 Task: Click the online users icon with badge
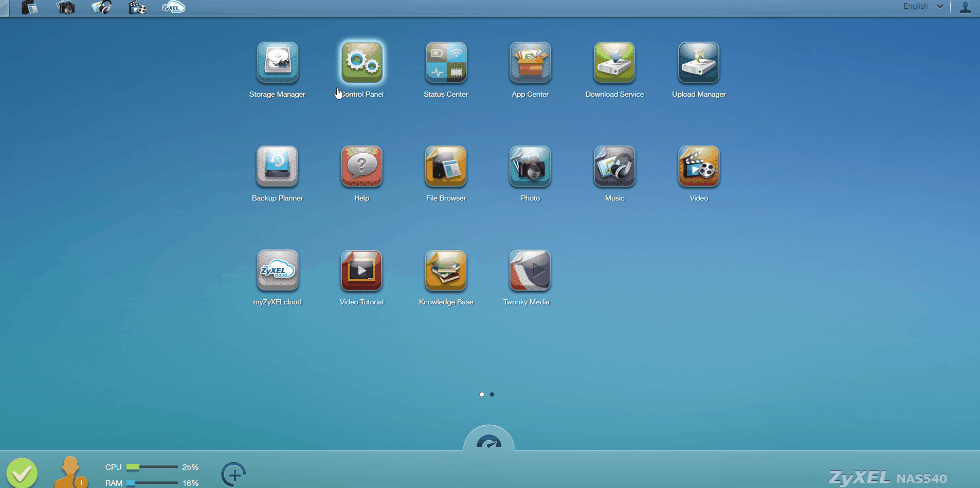pyautogui.click(x=71, y=473)
